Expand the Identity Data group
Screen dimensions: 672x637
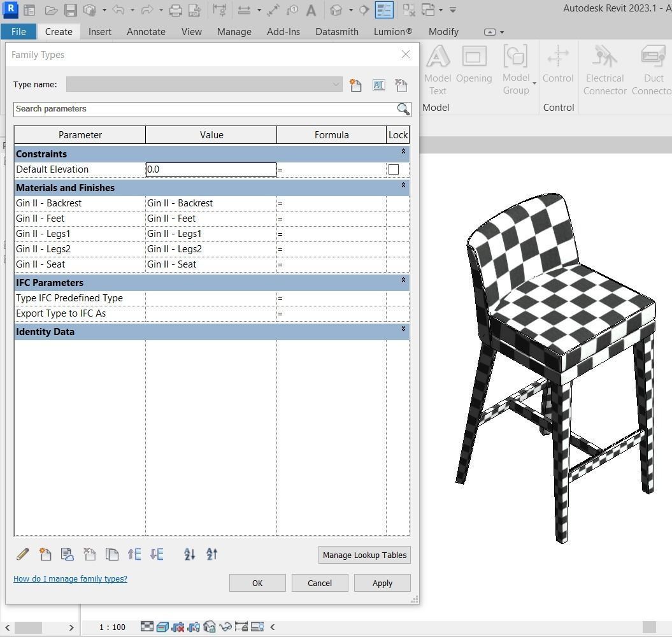pyautogui.click(x=403, y=329)
